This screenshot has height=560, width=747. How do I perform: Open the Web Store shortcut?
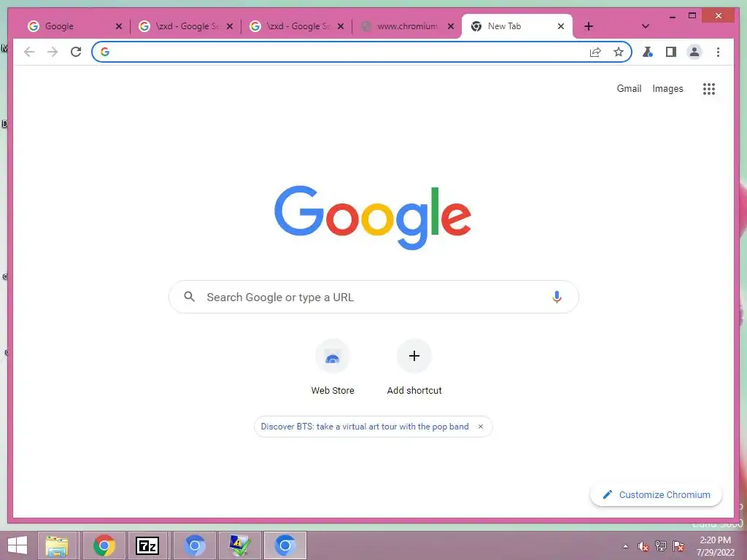333,367
